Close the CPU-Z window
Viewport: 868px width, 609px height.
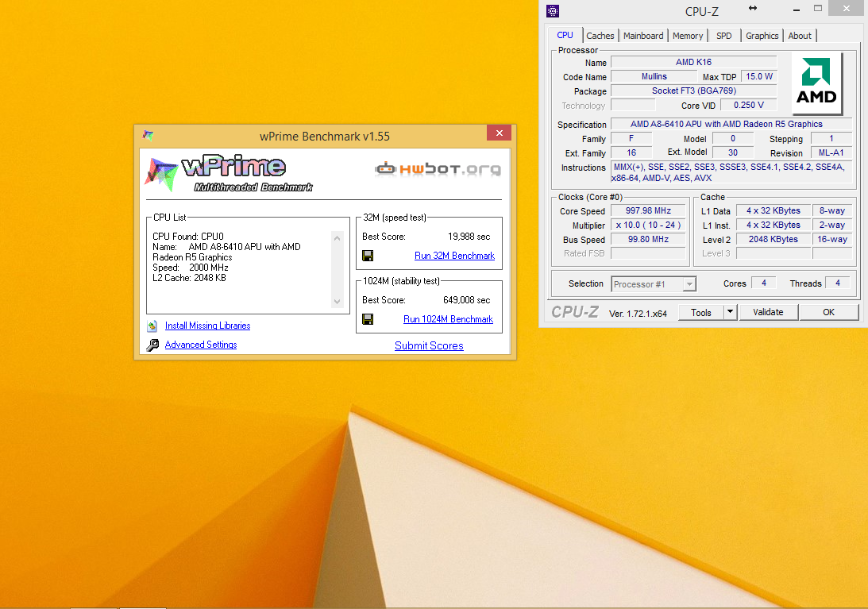(x=847, y=8)
